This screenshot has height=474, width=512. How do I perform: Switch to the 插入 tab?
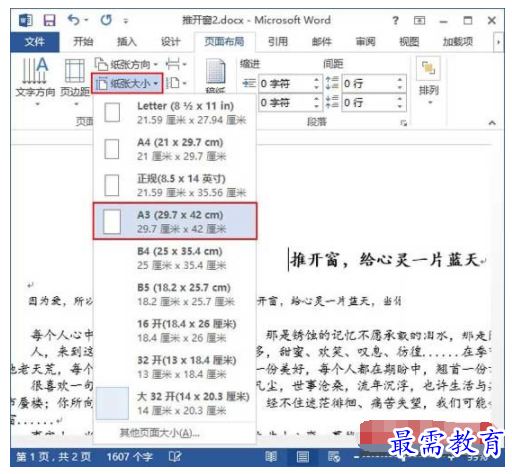click(127, 42)
